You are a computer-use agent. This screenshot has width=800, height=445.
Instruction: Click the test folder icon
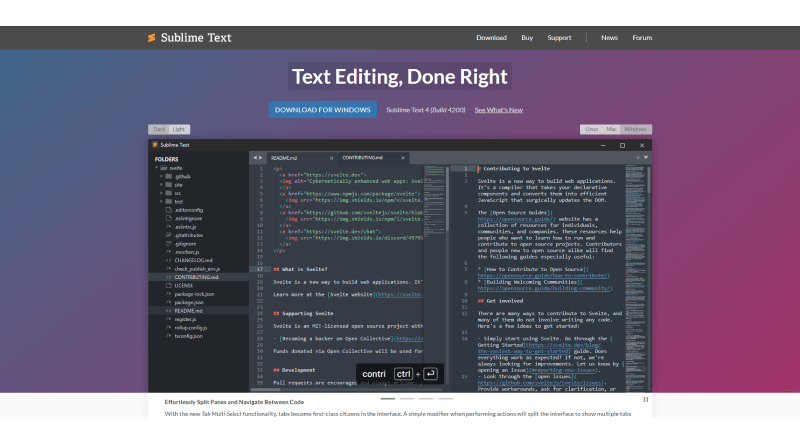(x=168, y=202)
